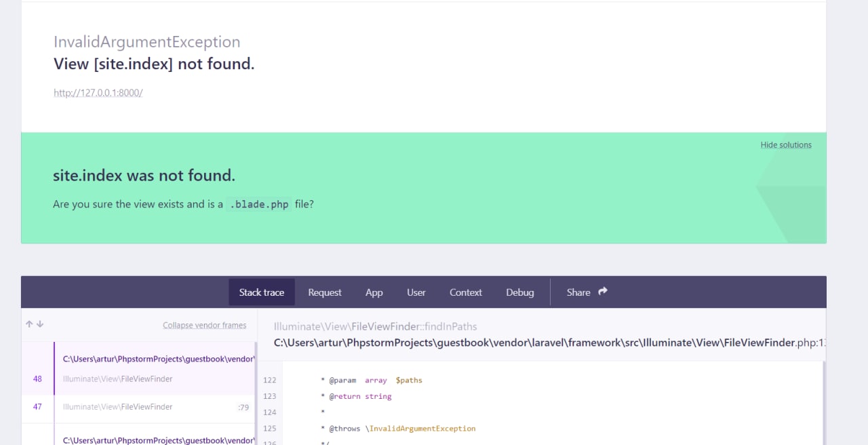
Task: Select stack frame 47 FileViewFinder :79
Action: pyautogui.click(x=139, y=407)
